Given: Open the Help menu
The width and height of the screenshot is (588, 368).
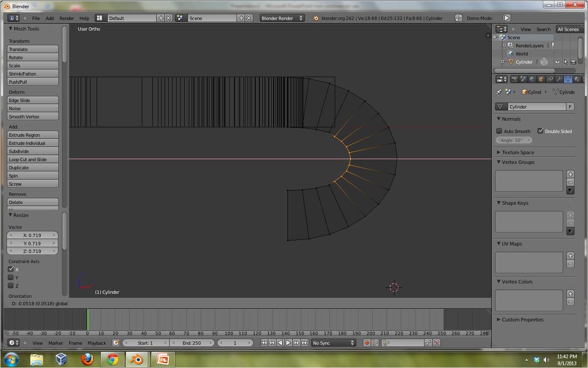Looking at the screenshot, I should click(84, 18).
